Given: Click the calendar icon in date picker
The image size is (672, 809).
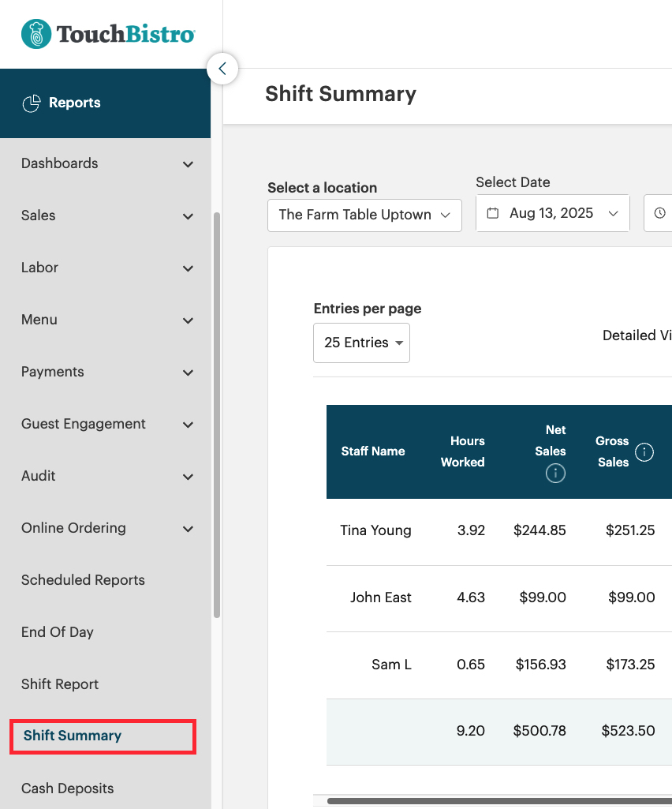Looking at the screenshot, I should point(493,214).
